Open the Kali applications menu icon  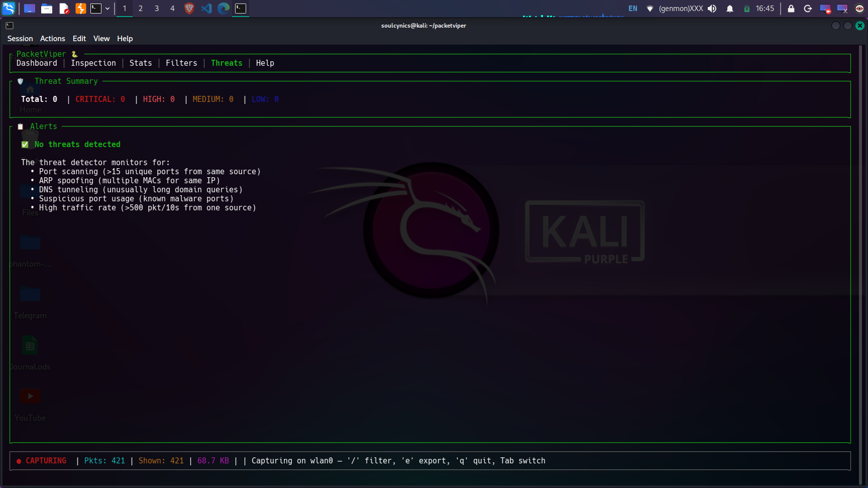9,9
